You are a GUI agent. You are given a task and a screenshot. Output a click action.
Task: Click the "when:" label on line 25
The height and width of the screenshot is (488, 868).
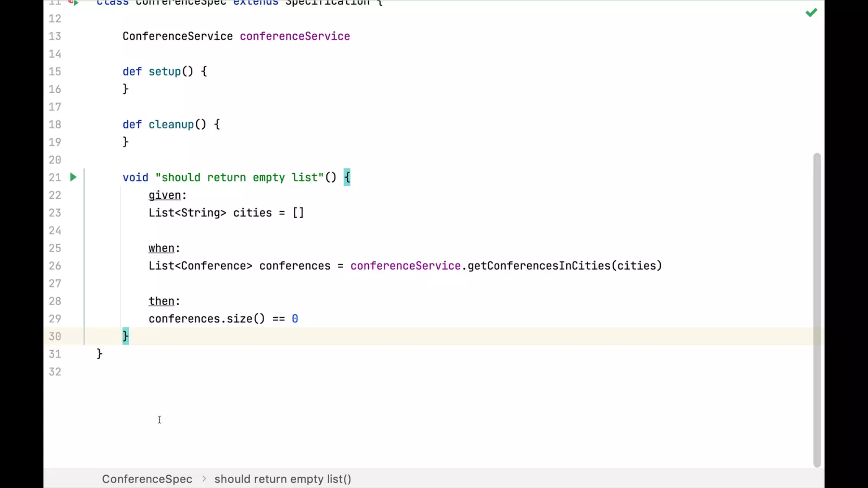[161, 248]
